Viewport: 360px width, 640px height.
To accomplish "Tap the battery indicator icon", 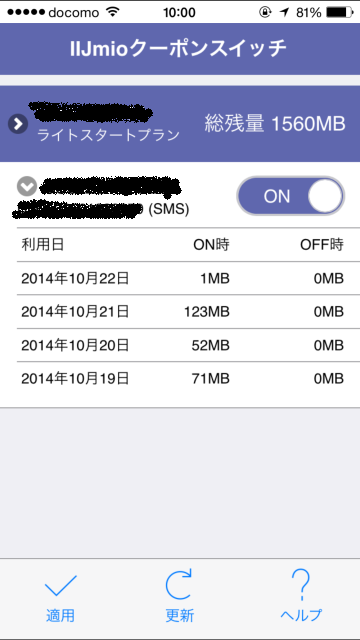I will 340,12.
